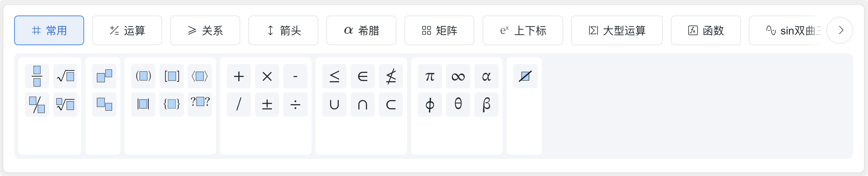The image size is (868, 176).
Task: Go to the 箭头 tab
Action: (283, 30)
